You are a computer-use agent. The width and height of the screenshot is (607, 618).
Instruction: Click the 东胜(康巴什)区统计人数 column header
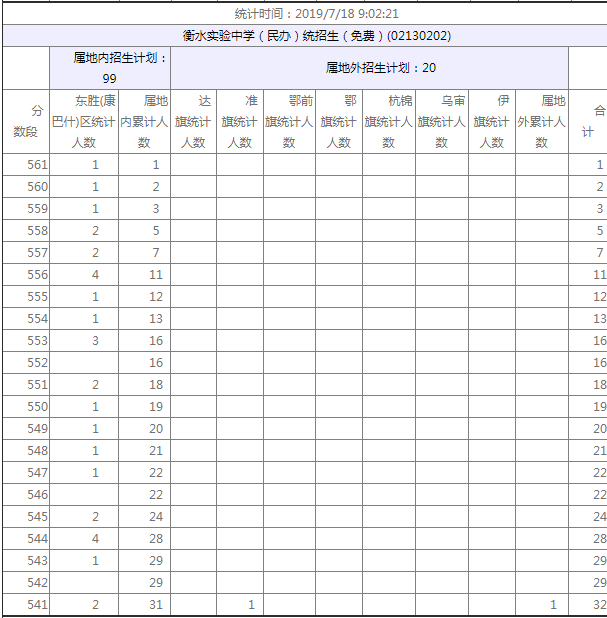pyautogui.click(x=84, y=121)
